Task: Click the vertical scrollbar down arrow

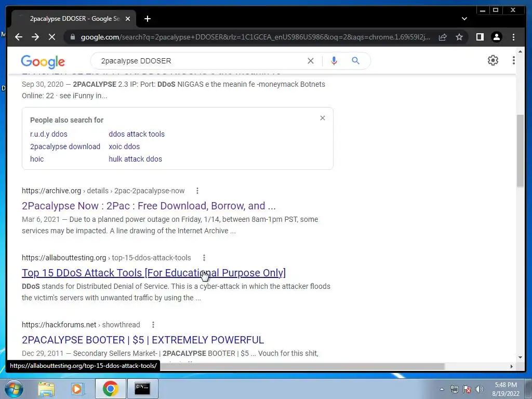Action: click(520, 357)
